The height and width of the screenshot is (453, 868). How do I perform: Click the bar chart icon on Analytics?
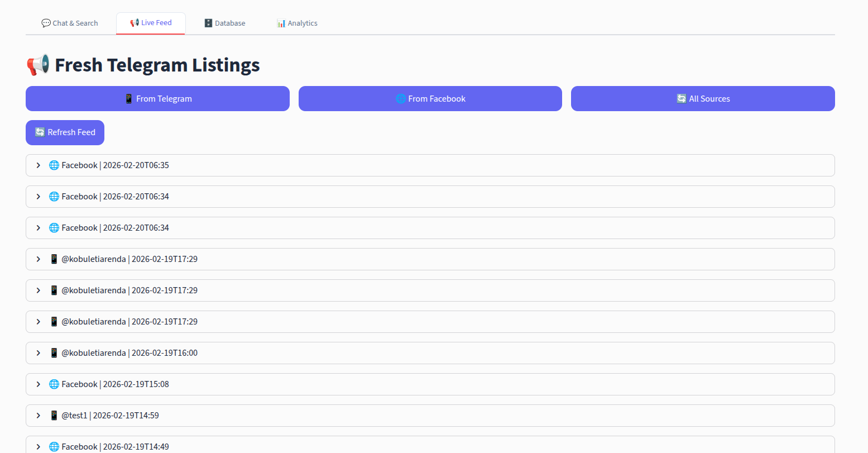tap(281, 23)
